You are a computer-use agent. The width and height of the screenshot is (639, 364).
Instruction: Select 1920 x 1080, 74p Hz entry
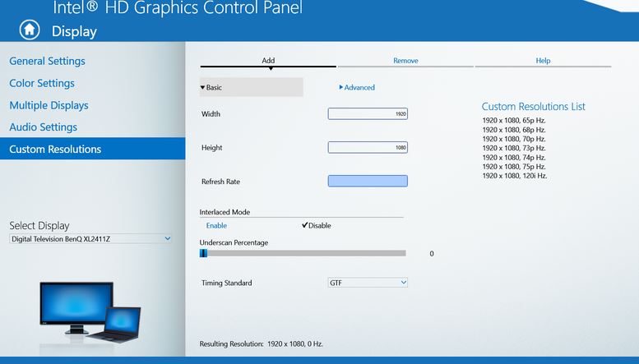[514, 157]
